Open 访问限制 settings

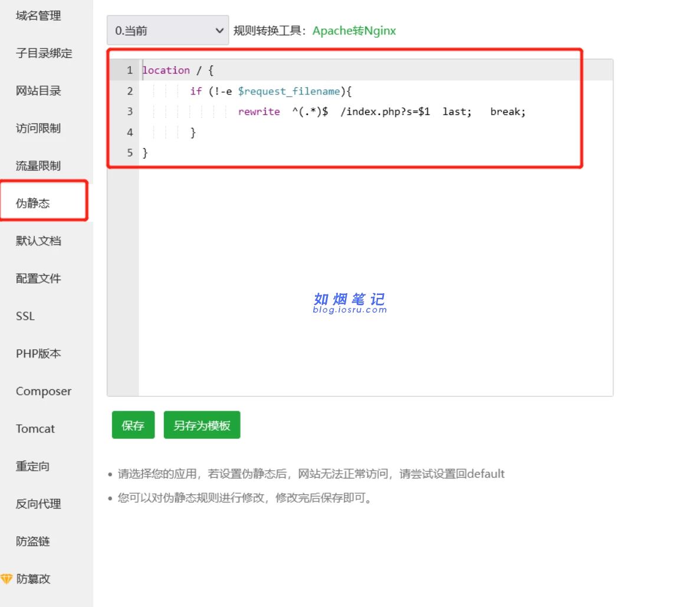coord(38,128)
